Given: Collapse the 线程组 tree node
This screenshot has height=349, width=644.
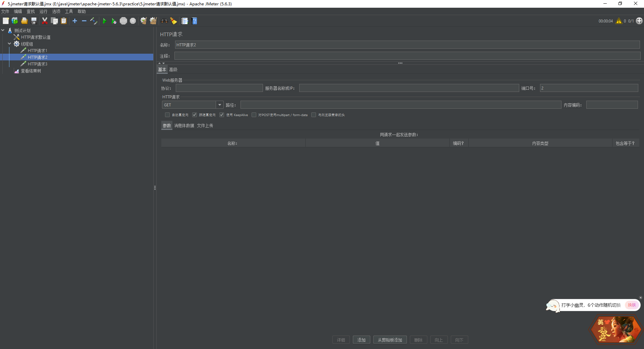Looking at the screenshot, I should click(9, 44).
